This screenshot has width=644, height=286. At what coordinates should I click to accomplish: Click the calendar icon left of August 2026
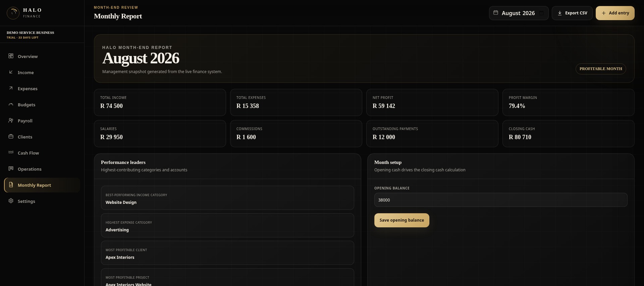click(496, 13)
